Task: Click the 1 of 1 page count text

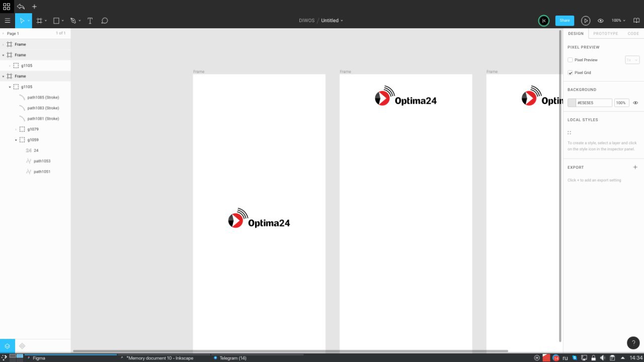Action: 60,33
